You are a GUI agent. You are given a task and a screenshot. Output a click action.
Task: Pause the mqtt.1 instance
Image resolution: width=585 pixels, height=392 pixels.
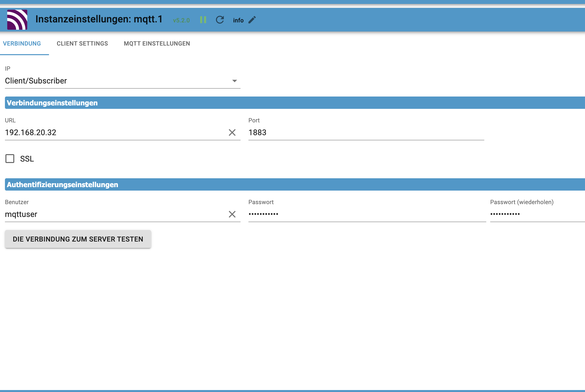(203, 20)
